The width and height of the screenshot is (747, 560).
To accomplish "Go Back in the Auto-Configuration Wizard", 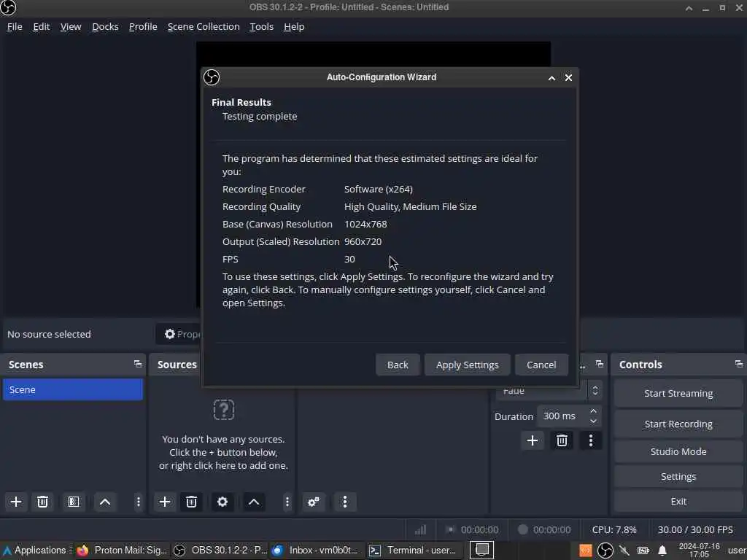I will point(398,365).
